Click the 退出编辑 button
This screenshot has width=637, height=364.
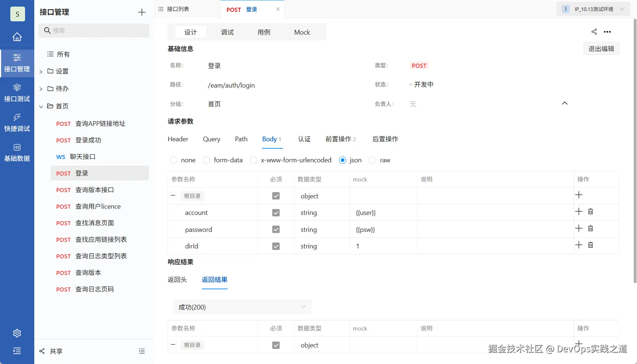(601, 49)
